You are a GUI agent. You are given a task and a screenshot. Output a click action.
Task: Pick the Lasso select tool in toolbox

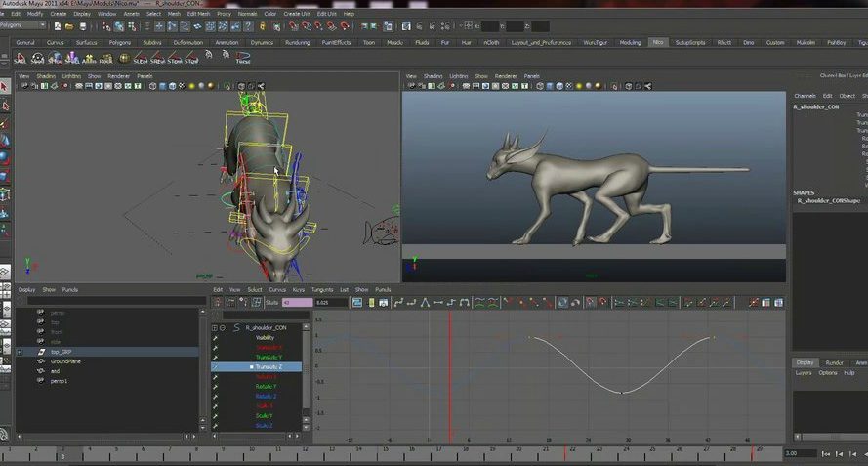point(6,106)
